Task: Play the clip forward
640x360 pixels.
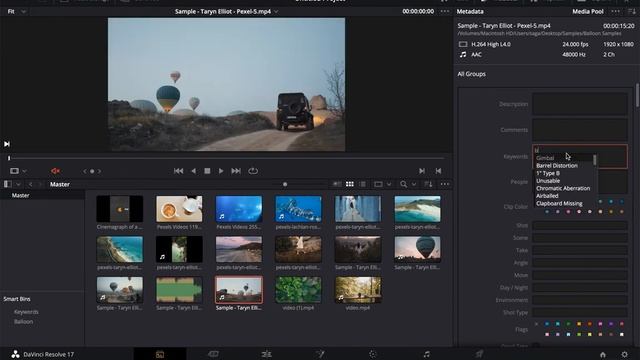Action: coord(221,171)
